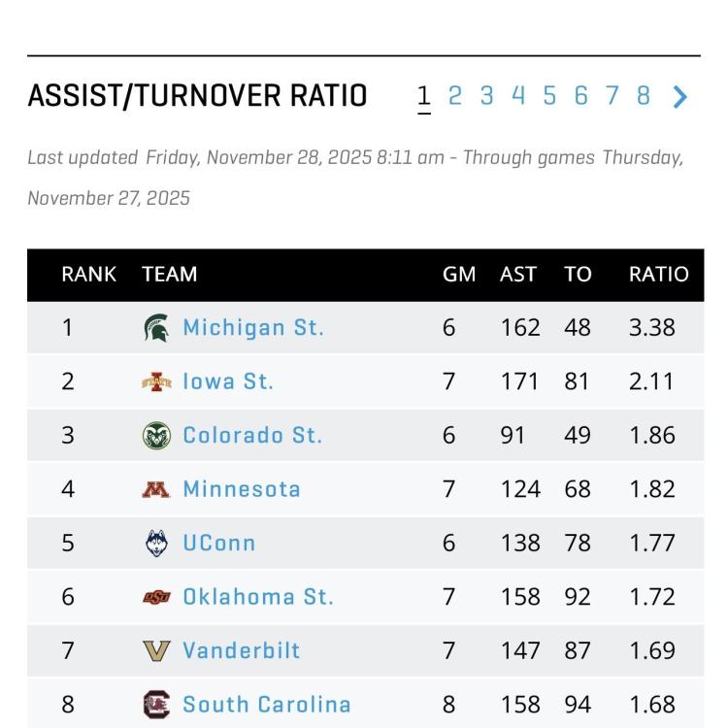Select page 3 in the pagination
The image size is (728, 728).
[x=486, y=95]
